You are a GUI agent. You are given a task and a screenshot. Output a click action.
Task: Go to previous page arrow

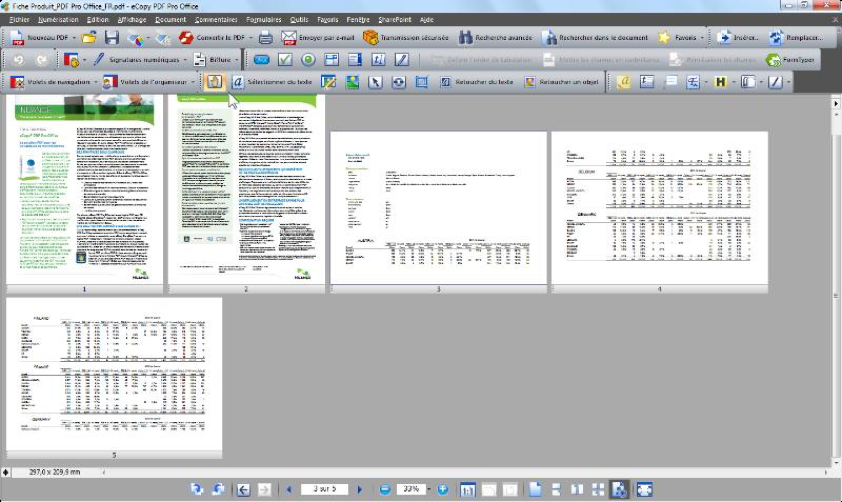pos(289,489)
